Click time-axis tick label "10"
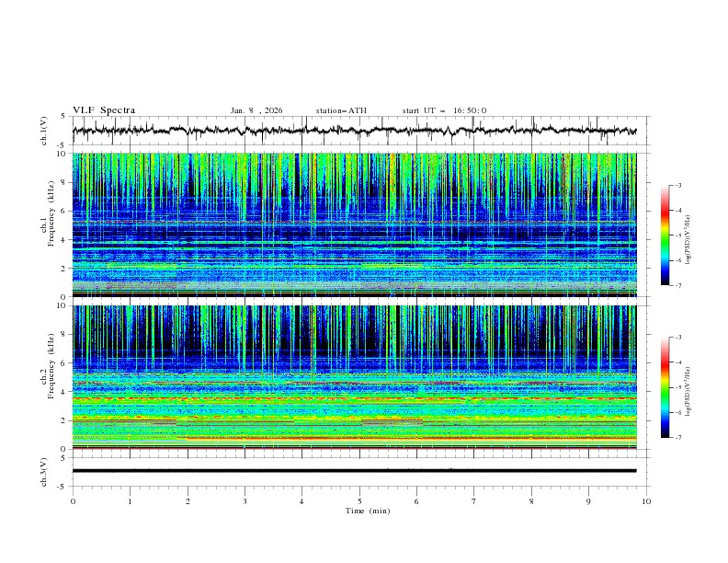Screen dimensions: 728x563 point(646,501)
